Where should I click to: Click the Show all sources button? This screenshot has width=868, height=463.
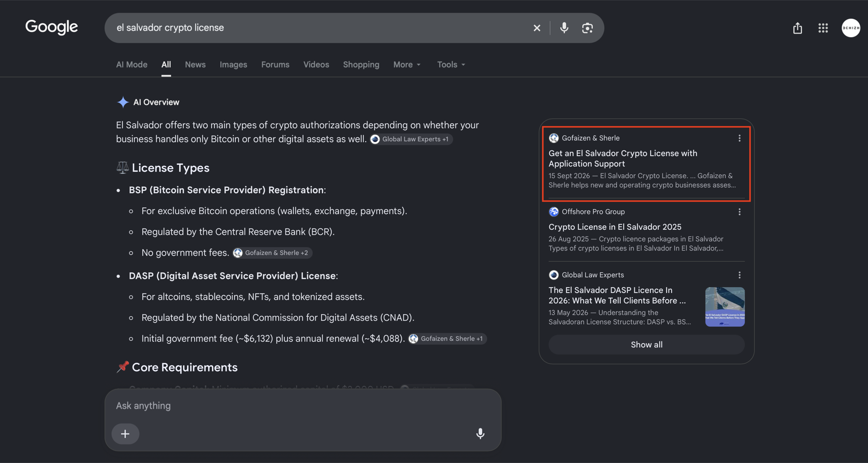pos(646,345)
